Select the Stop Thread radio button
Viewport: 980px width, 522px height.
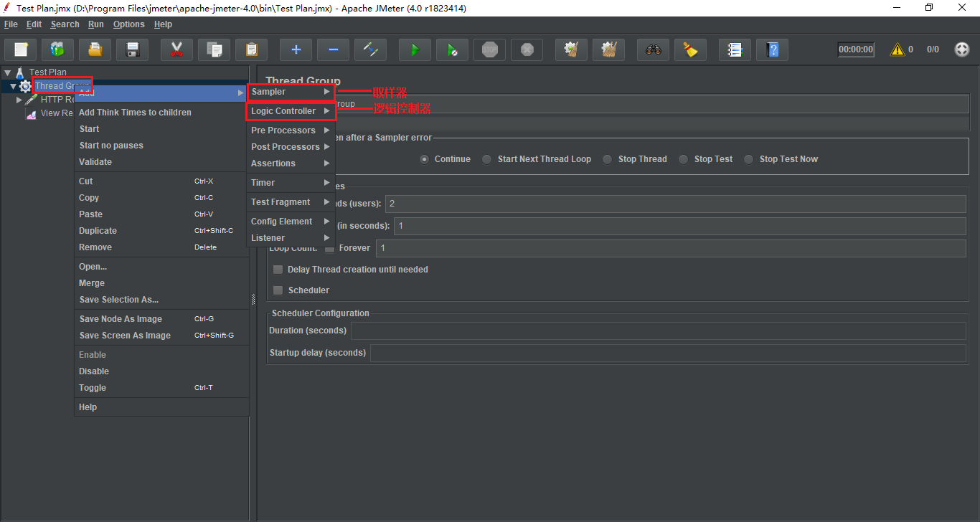[x=608, y=159]
